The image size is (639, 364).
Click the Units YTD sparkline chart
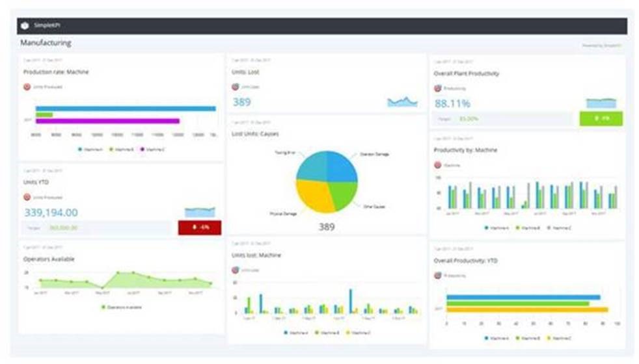[199, 212]
